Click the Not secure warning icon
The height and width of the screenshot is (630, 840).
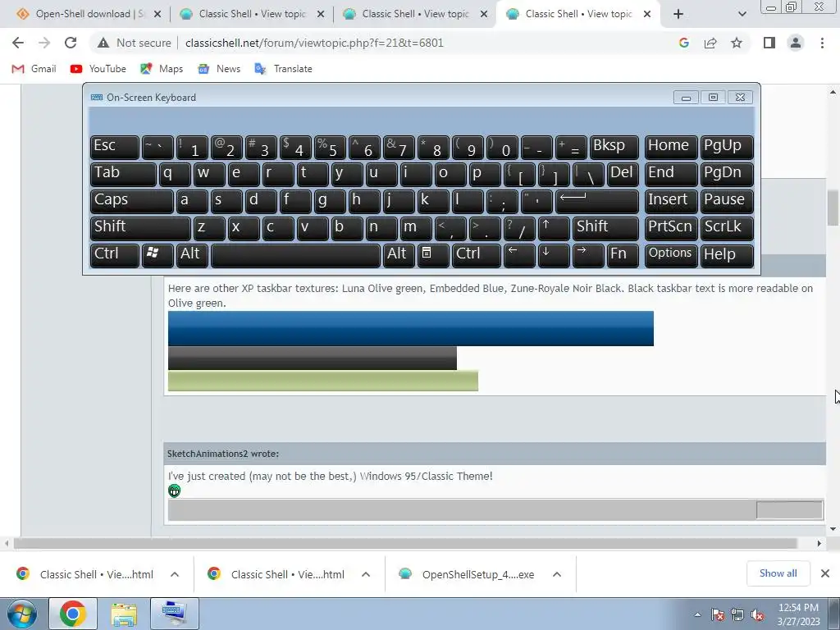(x=103, y=43)
